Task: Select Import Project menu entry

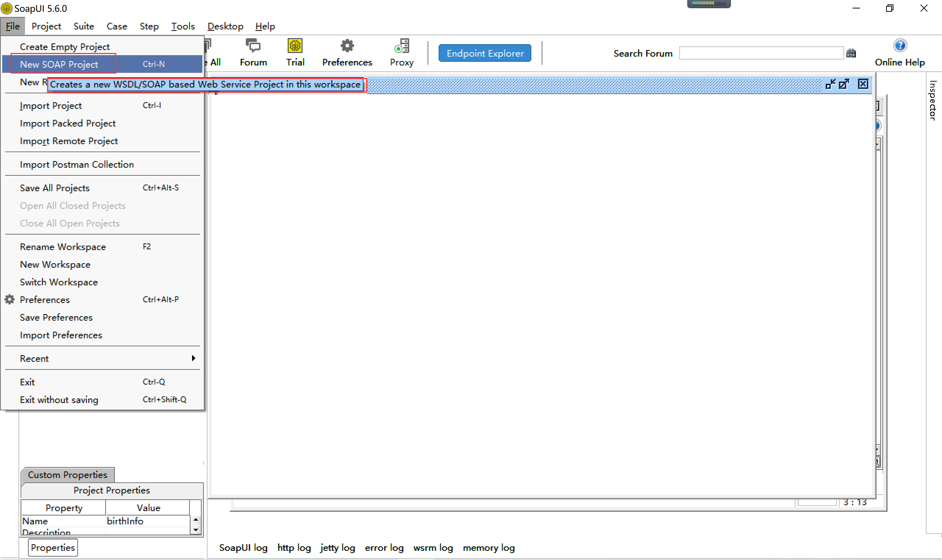Action: [102, 106]
